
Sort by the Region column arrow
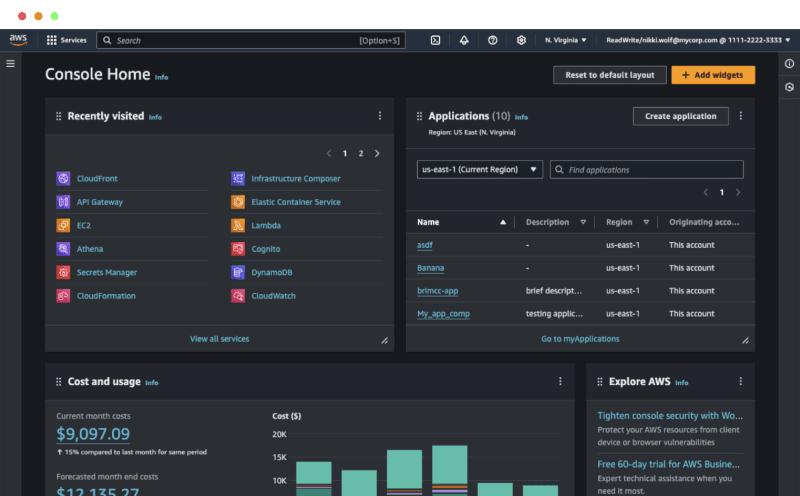(x=646, y=222)
